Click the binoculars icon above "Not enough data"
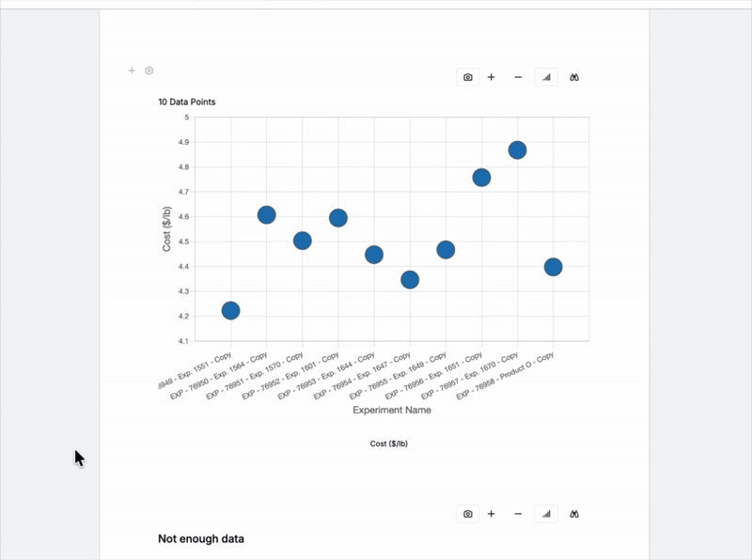The height and width of the screenshot is (560, 752). coord(574,514)
